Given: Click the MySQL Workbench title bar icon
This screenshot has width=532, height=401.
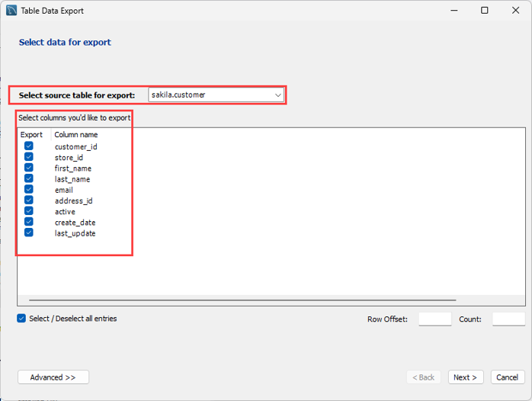Looking at the screenshot, I should coord(11,11).
